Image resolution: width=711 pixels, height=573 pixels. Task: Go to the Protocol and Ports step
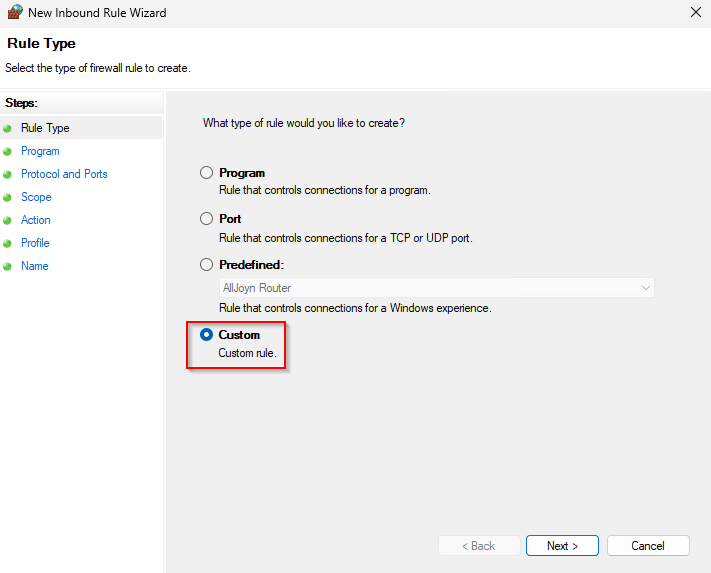pyautogui.click(x=64, y=174)
